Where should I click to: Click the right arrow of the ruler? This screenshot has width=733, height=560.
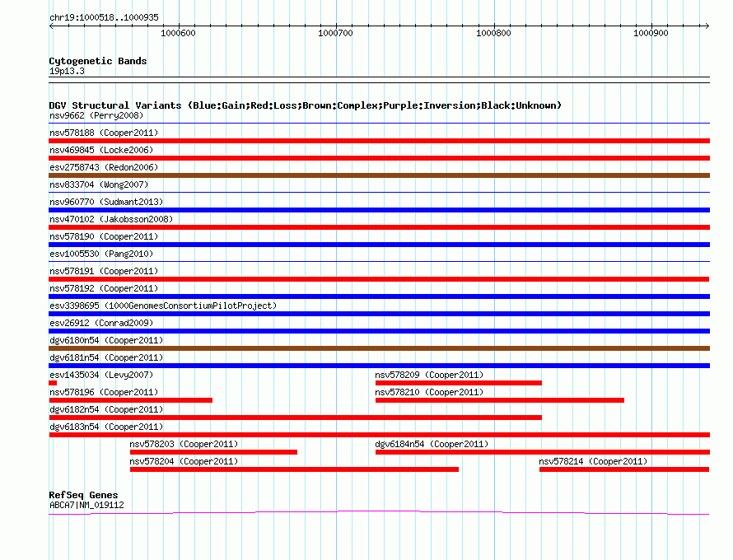tap(707, 26)
